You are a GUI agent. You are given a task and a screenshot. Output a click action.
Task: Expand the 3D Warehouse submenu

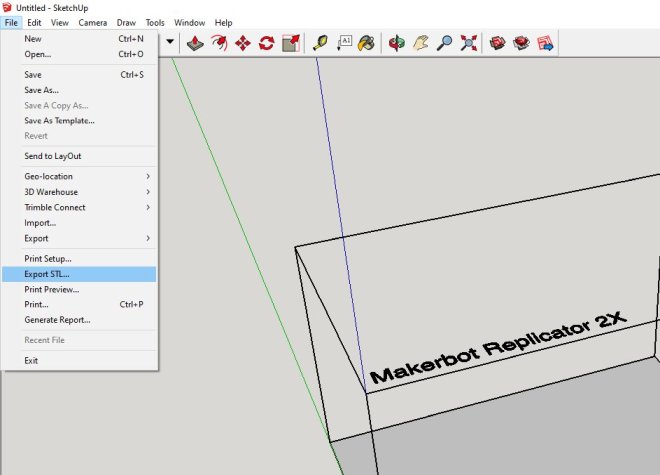pyautogui.click(x=79, y=192)
